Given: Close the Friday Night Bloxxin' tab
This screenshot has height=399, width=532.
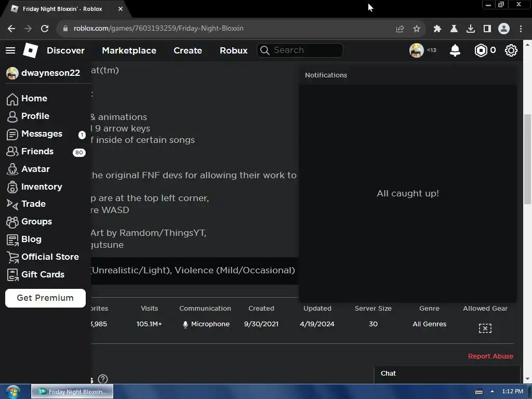Looking at the screenshot, I should [x=121, y=9].
